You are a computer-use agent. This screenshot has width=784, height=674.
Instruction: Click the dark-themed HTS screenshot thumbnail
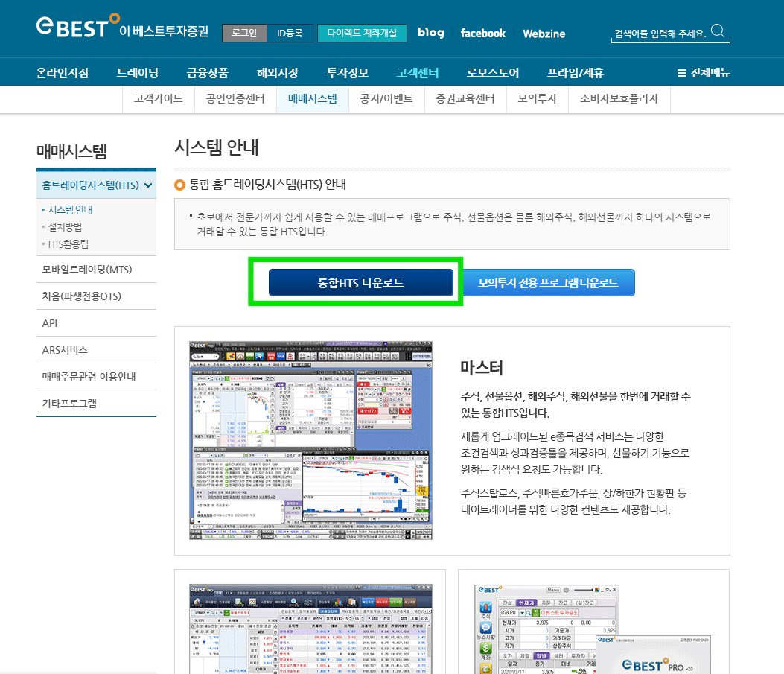pos(310,629)
